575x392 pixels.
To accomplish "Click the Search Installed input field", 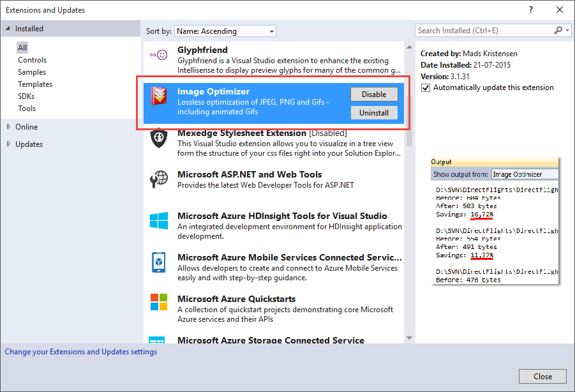I will tap(484, 31).
